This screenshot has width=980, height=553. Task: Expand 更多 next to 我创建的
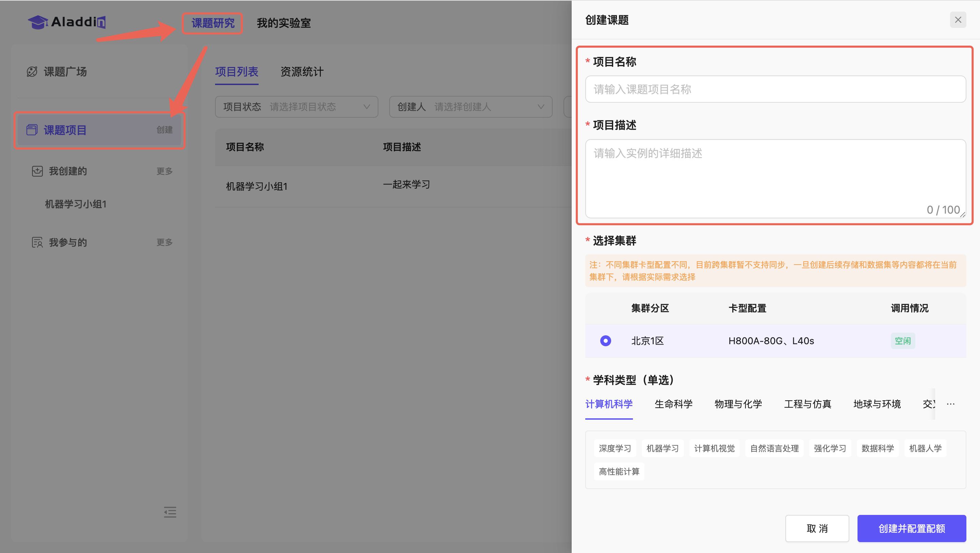[x=164, y=171]
